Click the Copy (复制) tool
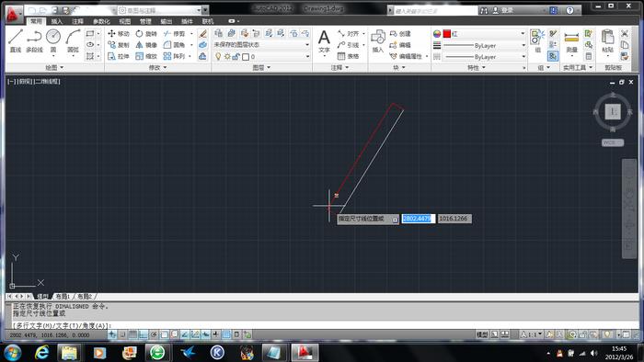 [x=119, y=45]
